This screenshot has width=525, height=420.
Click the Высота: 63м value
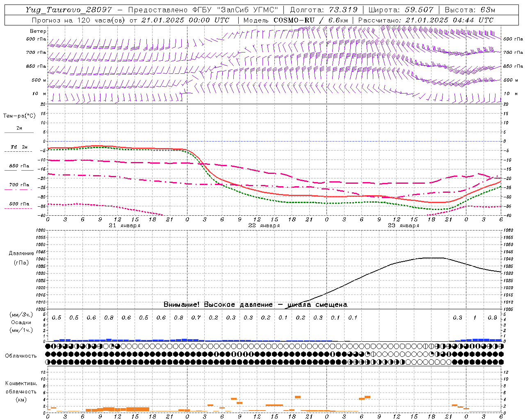(470, 10)
